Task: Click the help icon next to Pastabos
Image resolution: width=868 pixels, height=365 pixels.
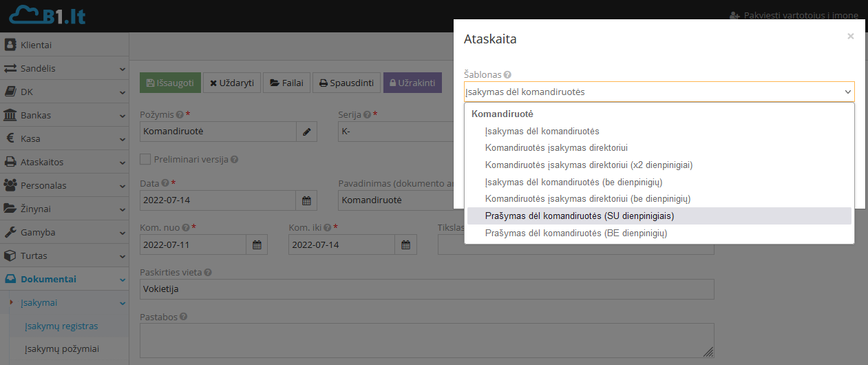Action: [x=184, y=317]
